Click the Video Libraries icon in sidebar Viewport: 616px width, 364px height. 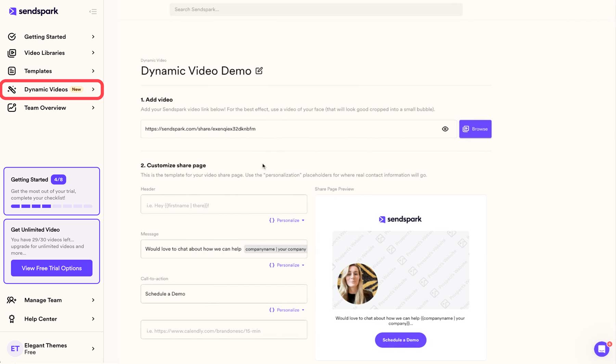pos(12,53)
